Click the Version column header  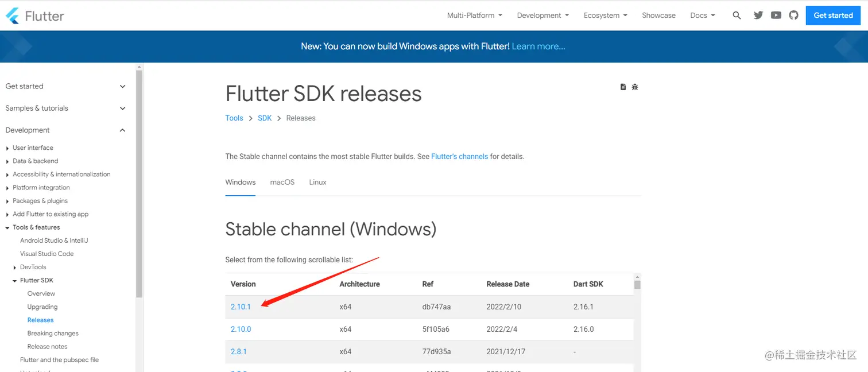[243, 284]
